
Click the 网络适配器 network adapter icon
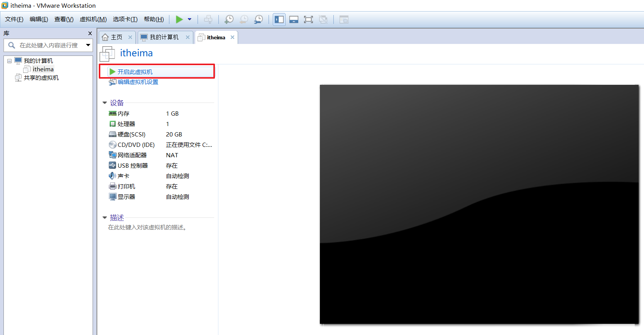click(x=112, y=155)
